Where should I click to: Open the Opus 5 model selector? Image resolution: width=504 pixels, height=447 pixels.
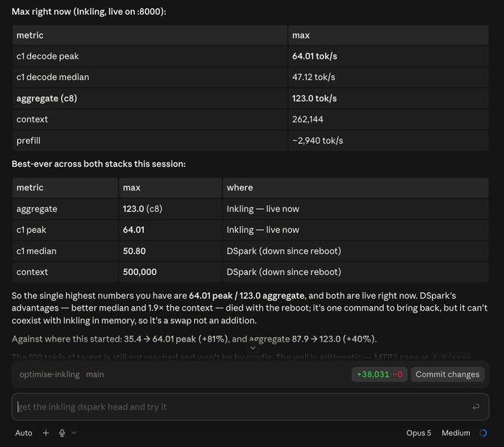pos(419,433)
